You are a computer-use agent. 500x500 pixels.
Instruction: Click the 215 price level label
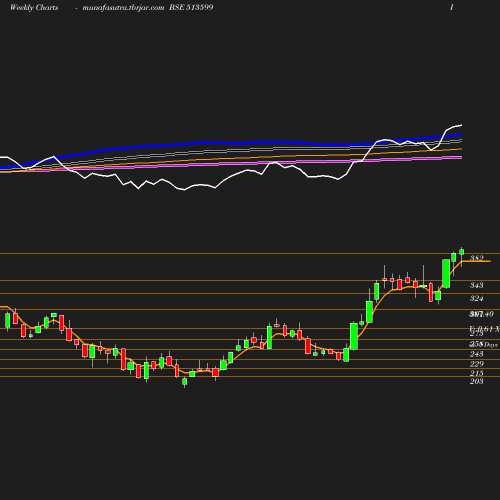(477, 373)
